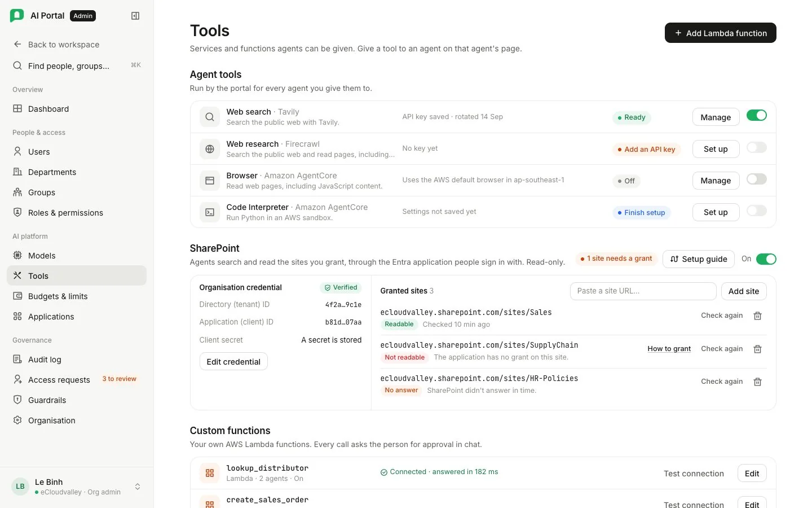Image resolution: width=812 pixels, height=508 pixels.
Task: Click the Web research globe icon
Action: (x=210, y=149)
